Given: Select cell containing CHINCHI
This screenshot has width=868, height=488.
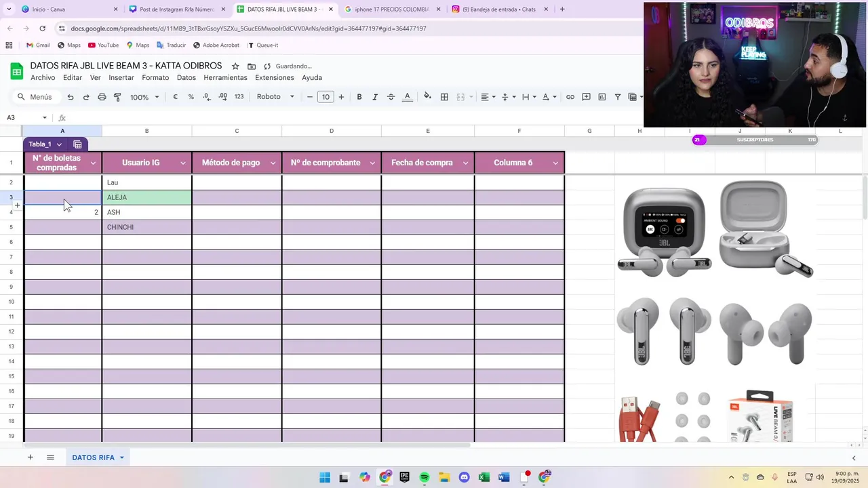Looking at the screenshot, I should [146, 227].
